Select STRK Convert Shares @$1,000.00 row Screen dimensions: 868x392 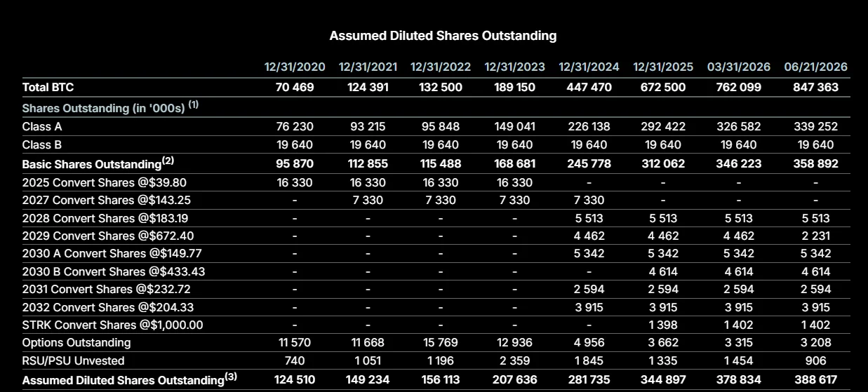436,325
